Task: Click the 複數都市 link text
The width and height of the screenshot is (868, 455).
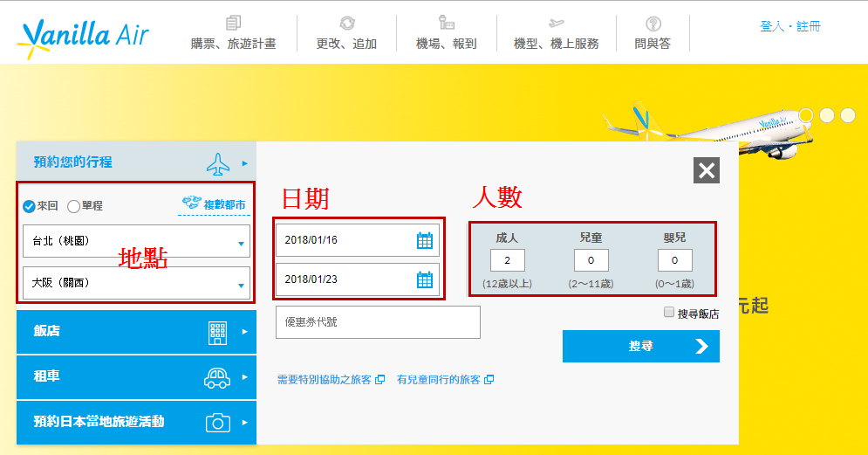Action: [225, 205]
